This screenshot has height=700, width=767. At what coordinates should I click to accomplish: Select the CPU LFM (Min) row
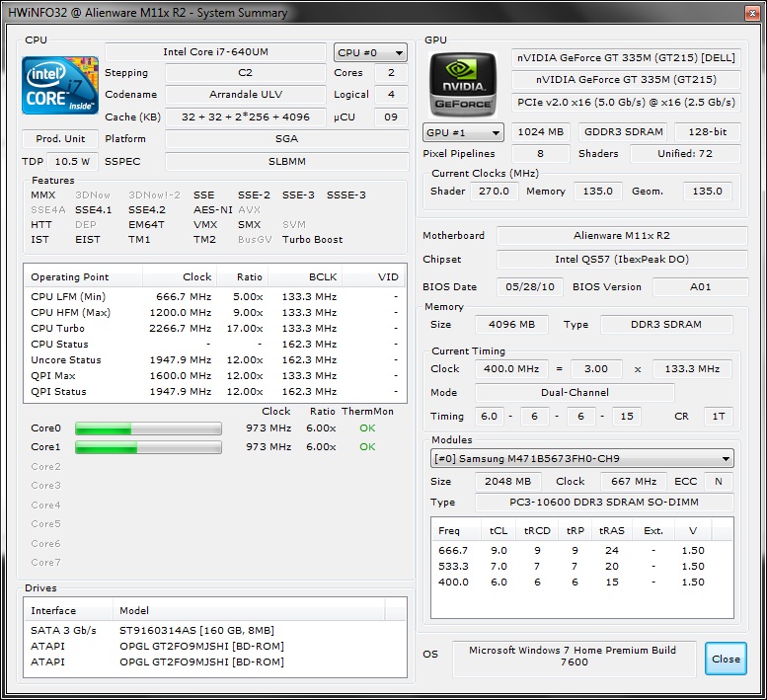[215, 297]
